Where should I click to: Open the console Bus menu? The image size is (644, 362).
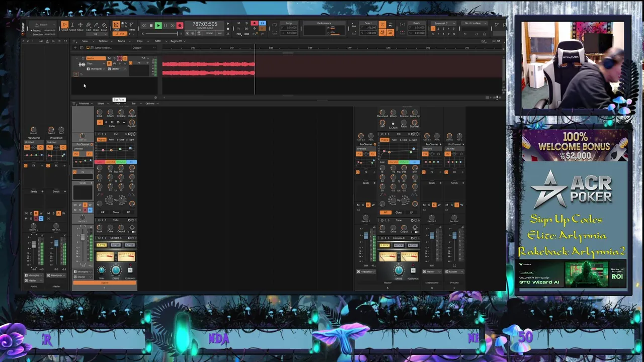click(134, 103)
